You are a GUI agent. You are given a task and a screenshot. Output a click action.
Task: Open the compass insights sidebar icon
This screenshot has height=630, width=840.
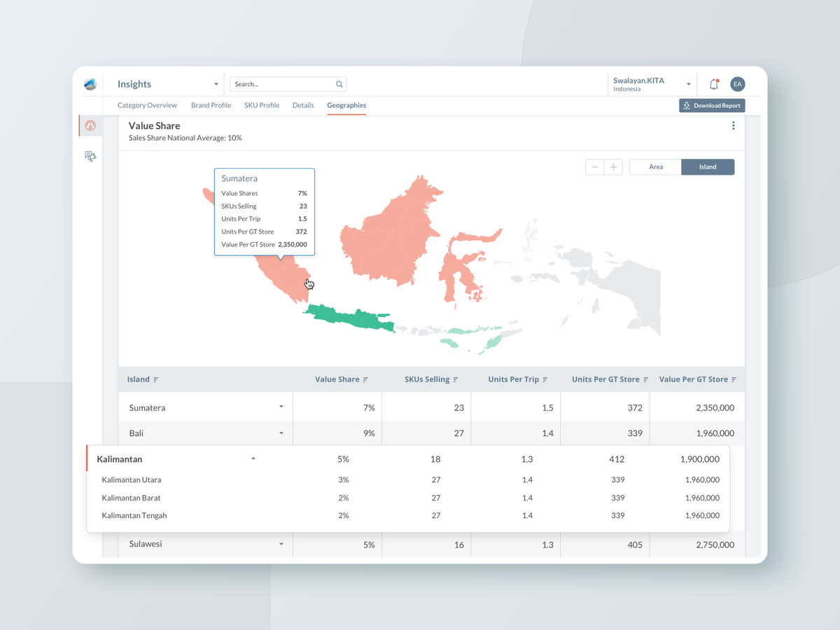[x=90, y=126]
